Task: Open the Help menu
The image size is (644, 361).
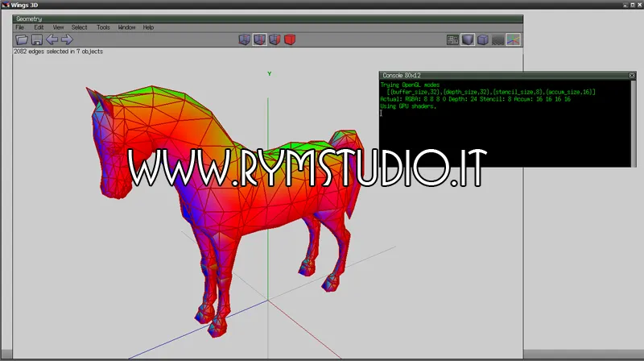Action: tap(148, 27)
